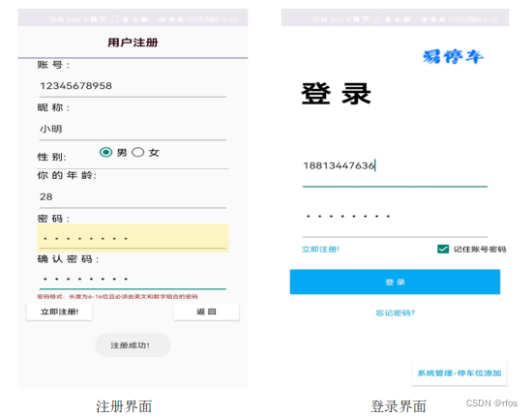The height and width of the screenshot is (416, 532).
Task: Click 系统管理-停车位添加 button
Action: coord(459,373)
